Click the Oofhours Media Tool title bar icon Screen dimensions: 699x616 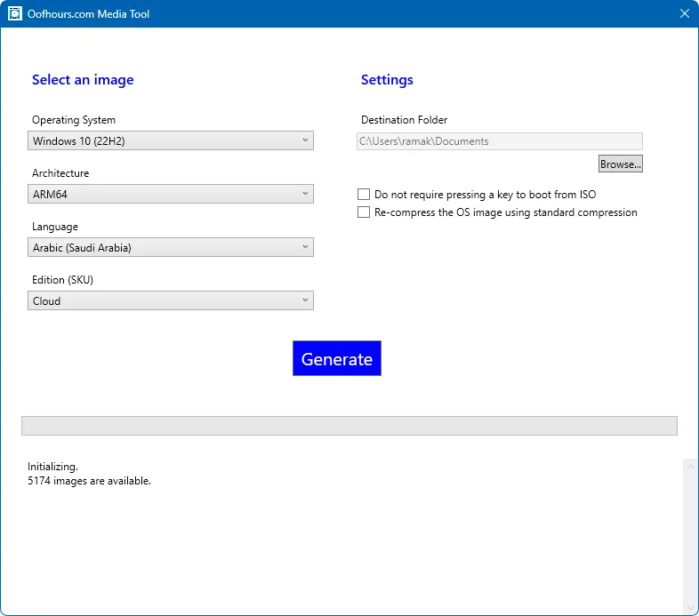point(14,13)
